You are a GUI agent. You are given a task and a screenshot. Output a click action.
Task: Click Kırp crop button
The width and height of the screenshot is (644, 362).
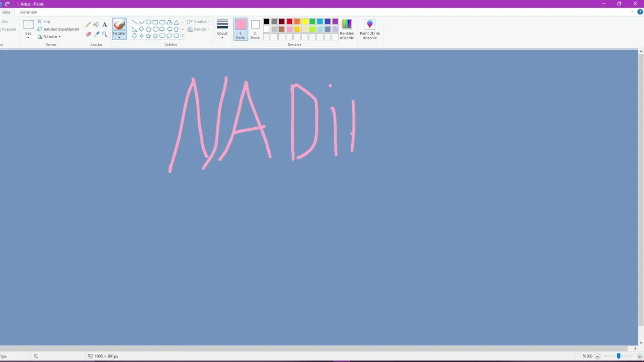pyautogui.click(x=44, y=22)
